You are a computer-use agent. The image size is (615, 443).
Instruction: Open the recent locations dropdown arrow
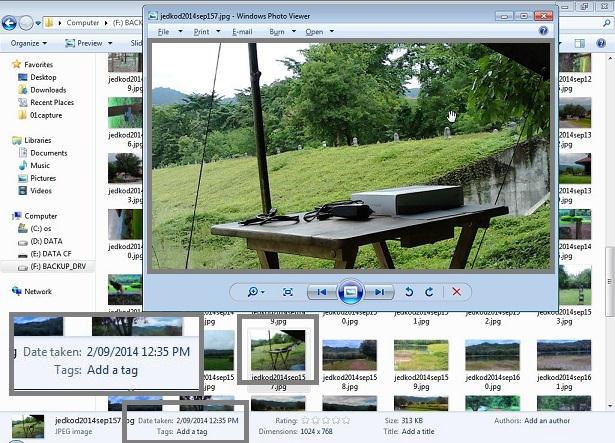tap(38, 23)
